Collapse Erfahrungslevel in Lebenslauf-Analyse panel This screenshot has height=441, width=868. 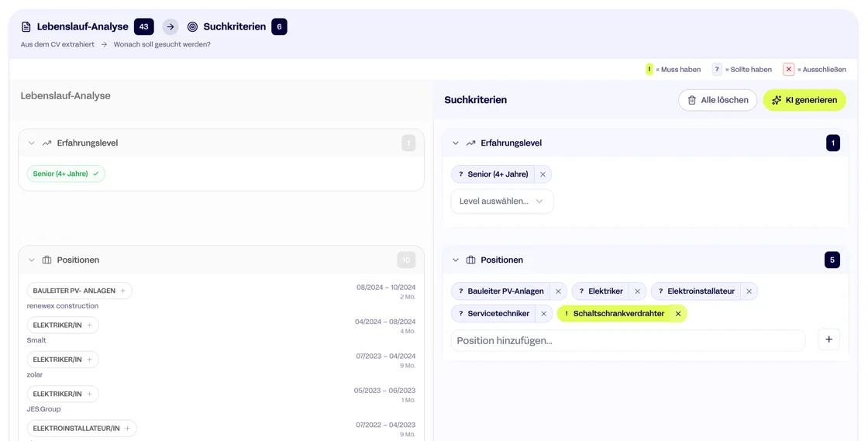click(32, 143)
